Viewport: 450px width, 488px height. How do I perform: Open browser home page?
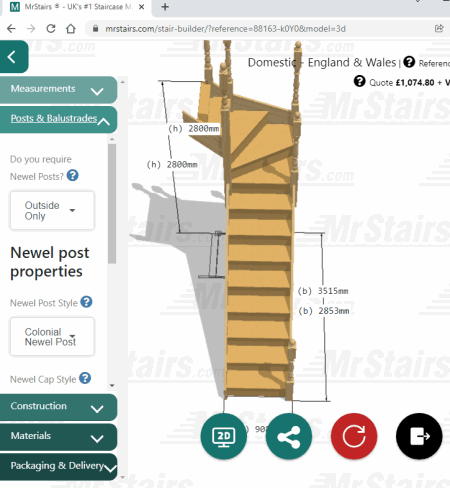tap(71, 29)
